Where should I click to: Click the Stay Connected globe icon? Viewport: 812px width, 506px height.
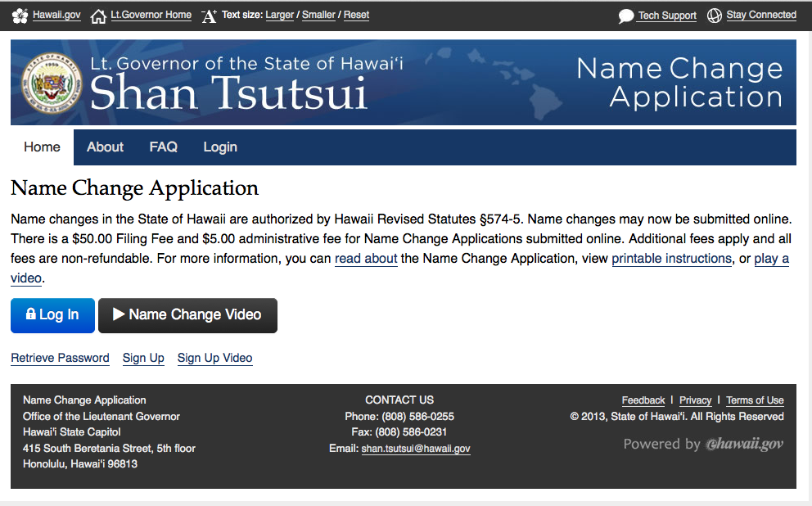tap(715, 16)
